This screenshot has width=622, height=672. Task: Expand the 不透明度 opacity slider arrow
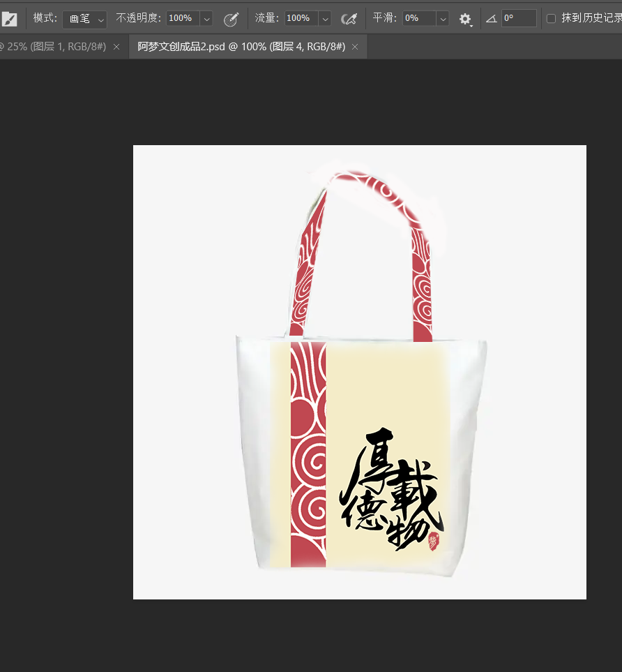pos(206,19)
